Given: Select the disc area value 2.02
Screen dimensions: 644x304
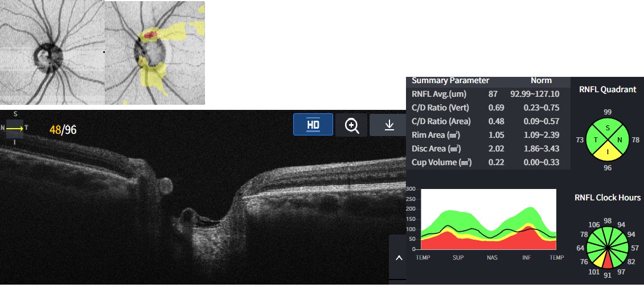Looking at the screenshot, I should coord(496,149).
